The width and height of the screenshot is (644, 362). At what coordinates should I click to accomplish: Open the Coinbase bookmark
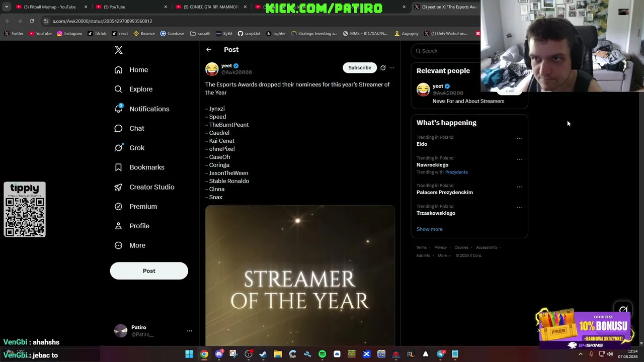tap(172, 34)
